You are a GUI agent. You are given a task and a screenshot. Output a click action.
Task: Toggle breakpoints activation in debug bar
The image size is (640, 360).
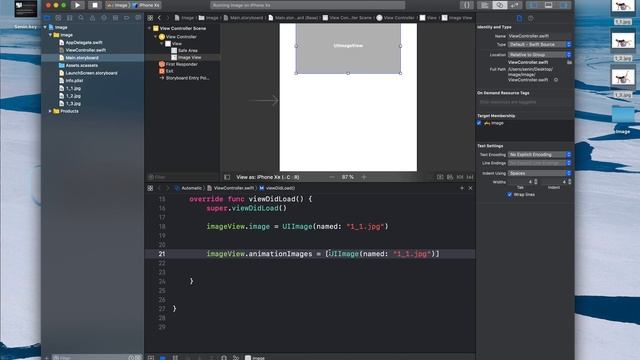[x=163, y=358]
